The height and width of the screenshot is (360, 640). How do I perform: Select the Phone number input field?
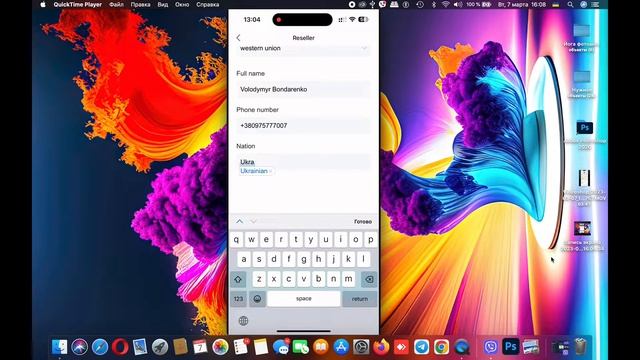coord(303,125)
